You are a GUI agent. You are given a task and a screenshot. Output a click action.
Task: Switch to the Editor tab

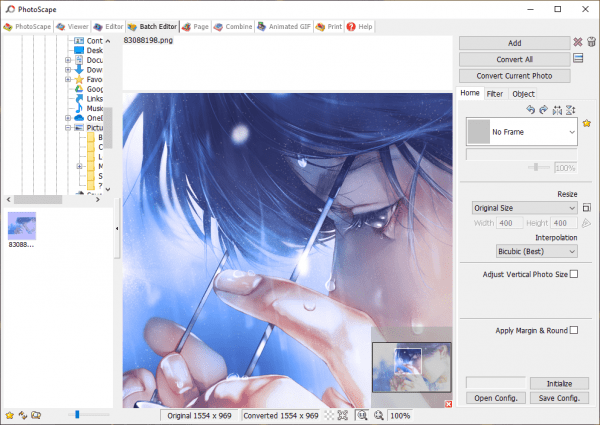[108, 26]
